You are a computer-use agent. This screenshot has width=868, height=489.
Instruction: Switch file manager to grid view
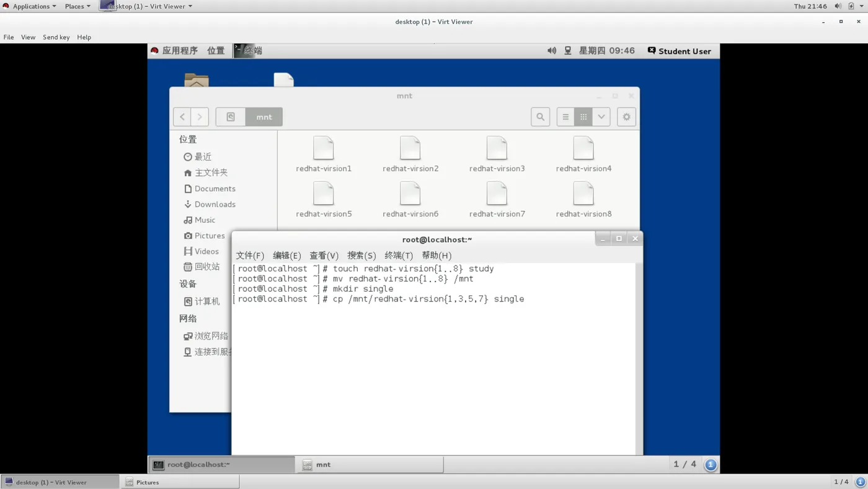[x=583, y=117]
